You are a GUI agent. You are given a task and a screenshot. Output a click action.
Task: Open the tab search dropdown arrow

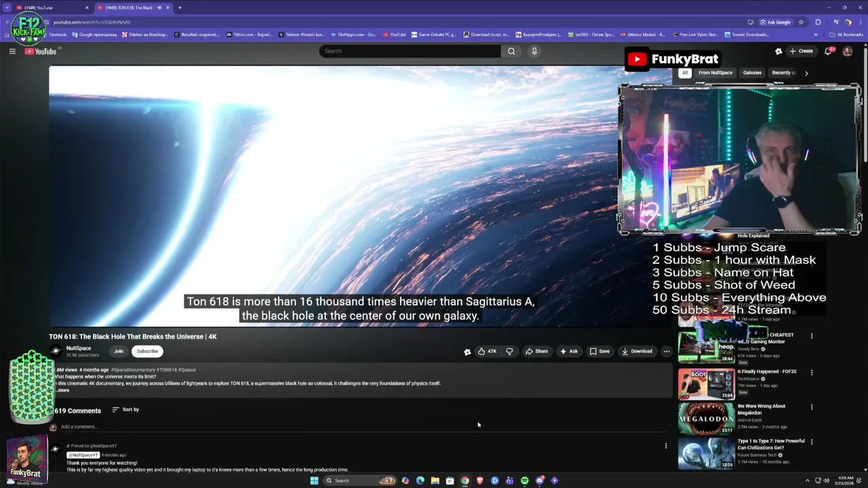pos(7,7)
